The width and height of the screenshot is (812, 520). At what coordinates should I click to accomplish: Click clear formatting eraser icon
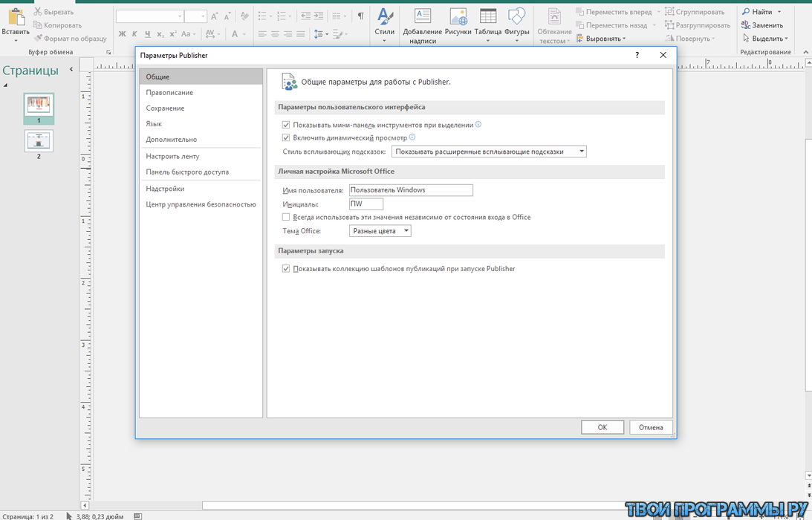click(244, 16)
